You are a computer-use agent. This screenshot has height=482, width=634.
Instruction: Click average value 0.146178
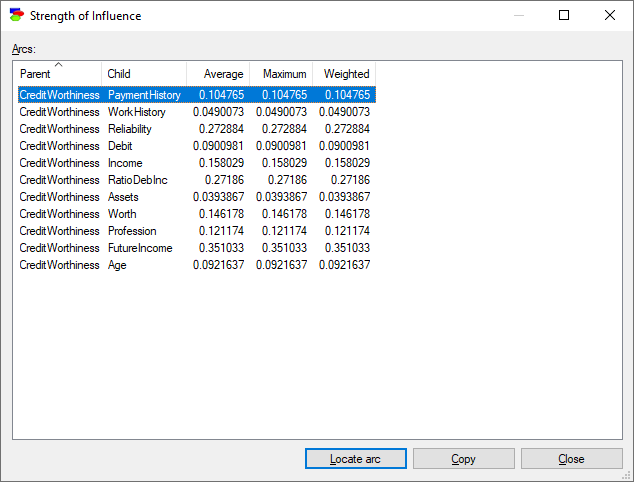(x=221, y=214)
